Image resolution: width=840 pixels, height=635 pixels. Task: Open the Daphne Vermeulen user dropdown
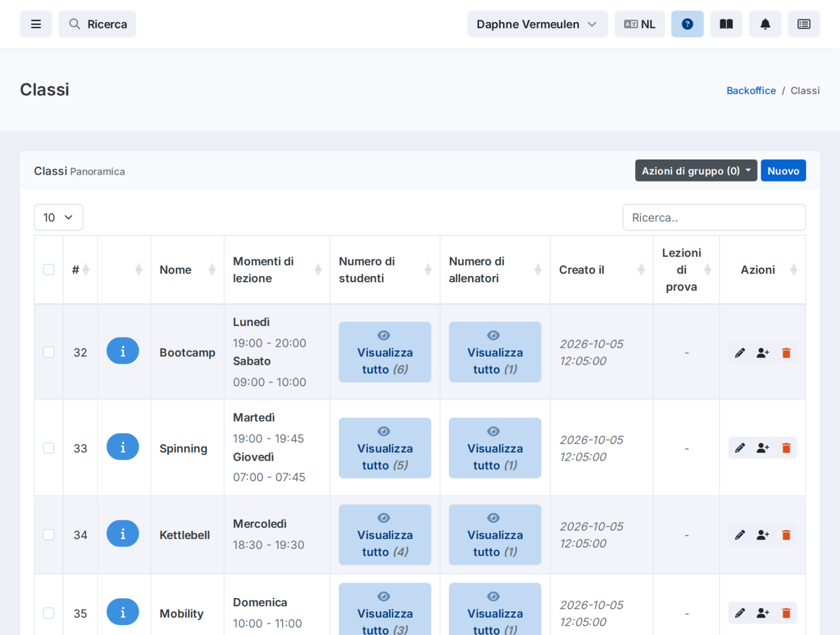point(538,24)
